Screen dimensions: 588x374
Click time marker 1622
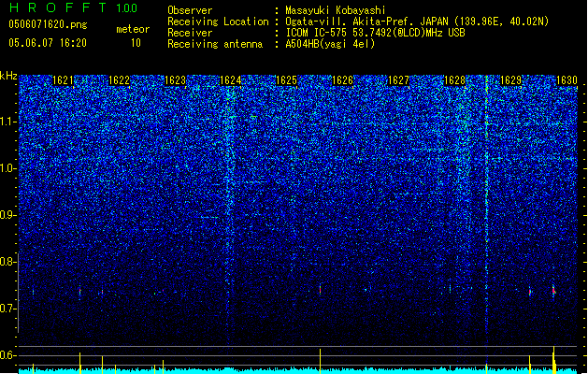[120, 80]
